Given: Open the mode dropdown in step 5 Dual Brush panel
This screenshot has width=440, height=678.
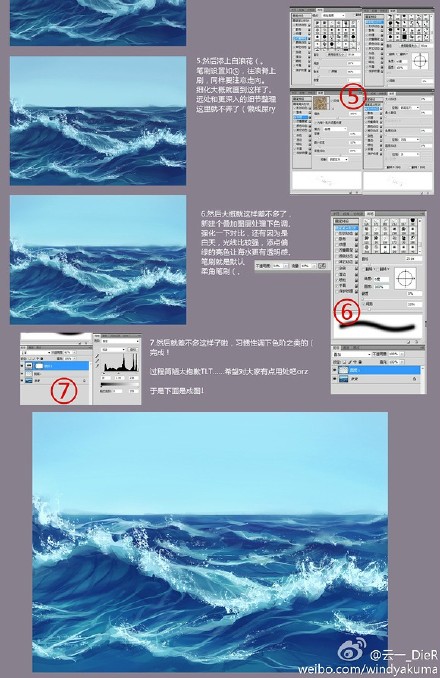Looking at the screenshot, I should 333,16.
